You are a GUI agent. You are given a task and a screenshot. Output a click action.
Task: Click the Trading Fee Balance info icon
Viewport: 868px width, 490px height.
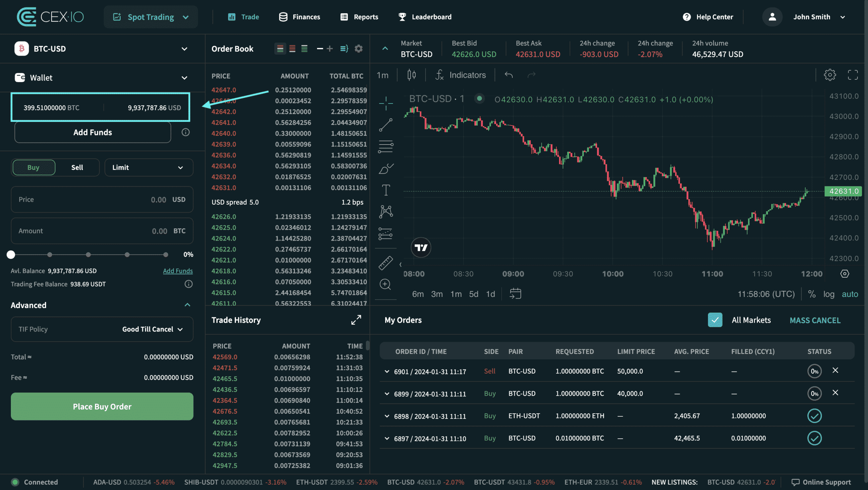point(189,284)
